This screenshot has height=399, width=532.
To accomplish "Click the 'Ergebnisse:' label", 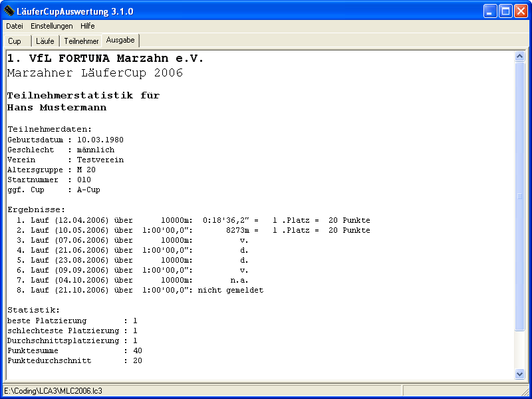I will click(x=37, y=209).
